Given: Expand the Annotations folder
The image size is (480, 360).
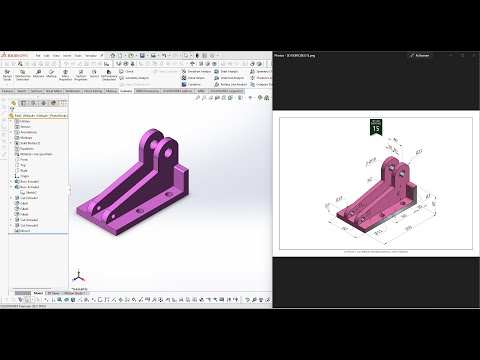Looking at the screenshot, I should pyautogui.click(x=11, y=132).
